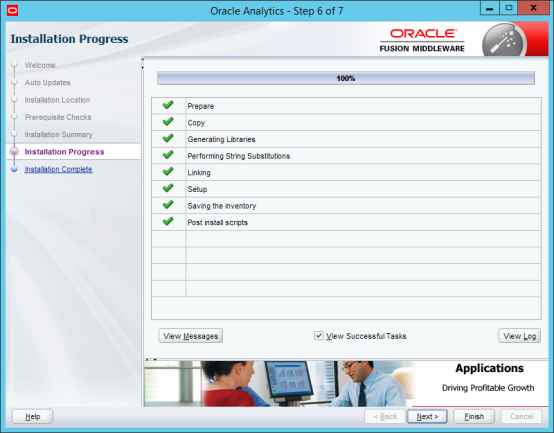Select the Installation Location step

click(57, 100)
